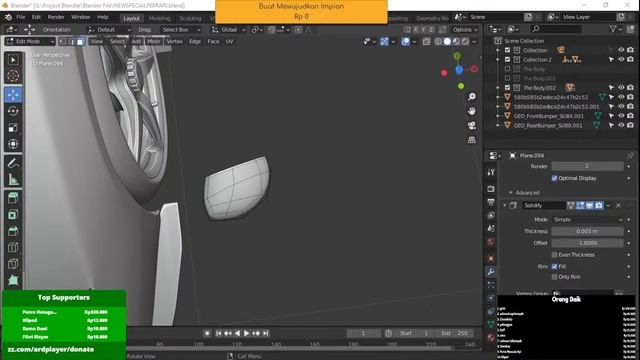The width and height of the screenshot is (640, 360).
Task: Hide The Body.002 collection with eye icon
Action: click(x=621, y=87)
